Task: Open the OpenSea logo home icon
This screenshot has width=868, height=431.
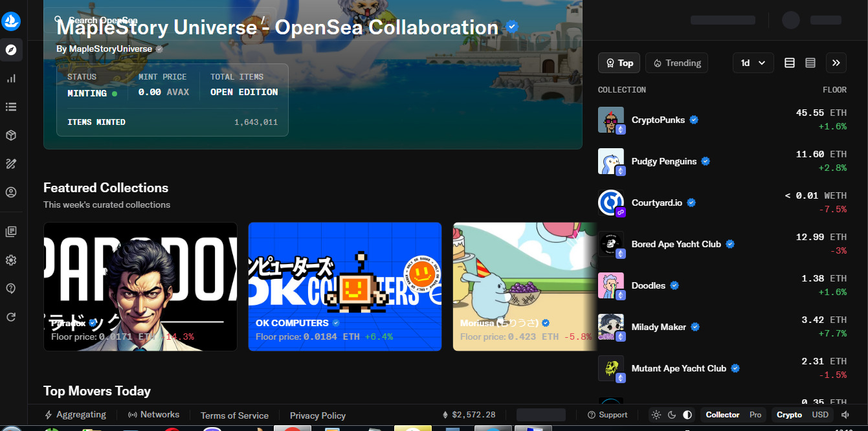Action: pos(11,21)
